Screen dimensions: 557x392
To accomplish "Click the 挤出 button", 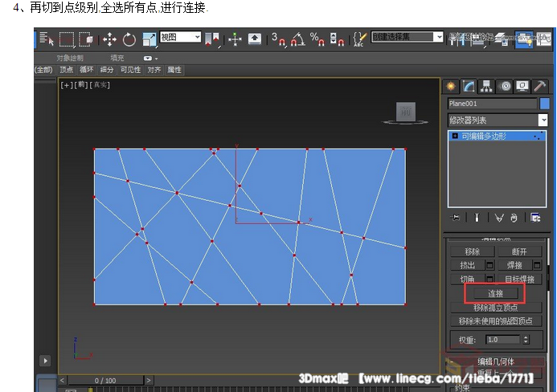I will point(468,265).
